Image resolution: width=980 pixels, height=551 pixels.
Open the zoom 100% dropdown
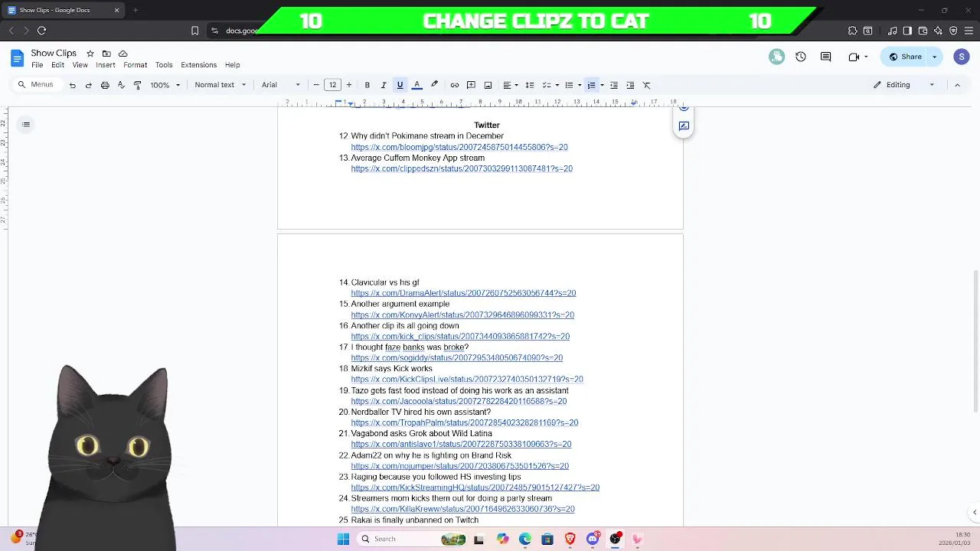(x=165, y=85)
